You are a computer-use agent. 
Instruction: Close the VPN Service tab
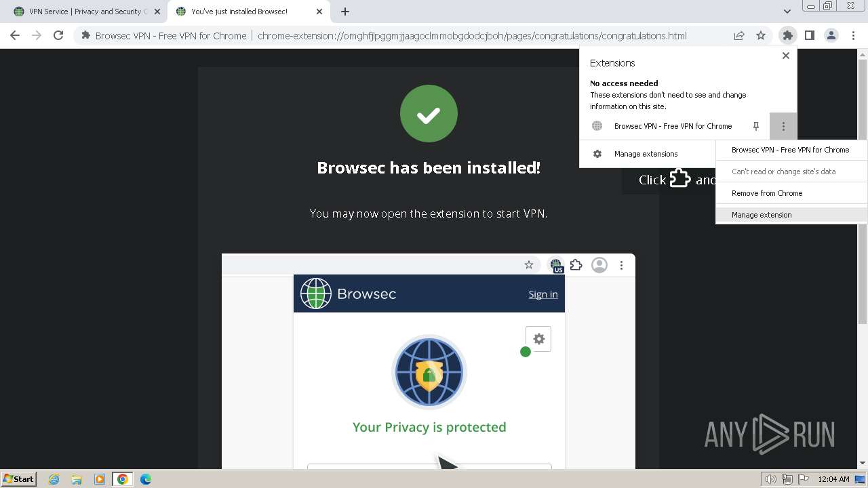[x=157, y=12]
